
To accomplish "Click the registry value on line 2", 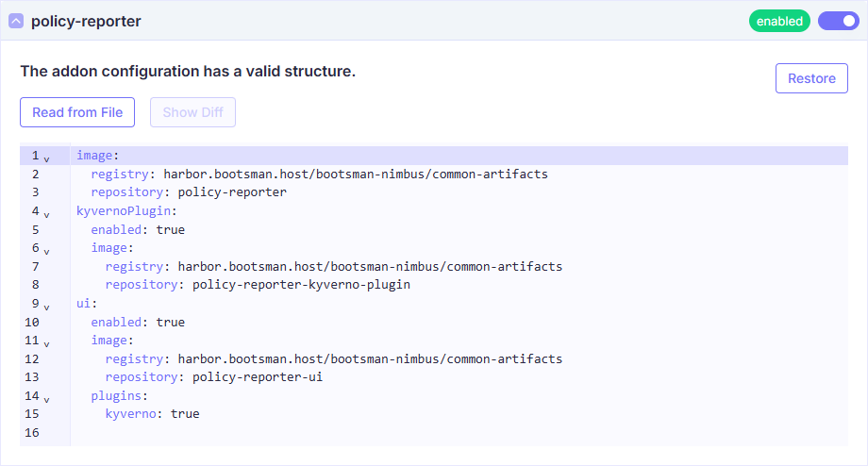I will (x=355, y=175).
